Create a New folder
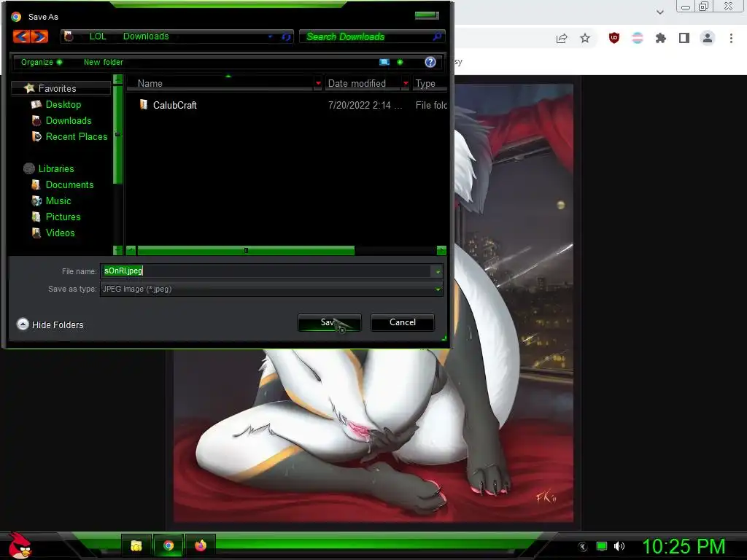Viewport: 747px width, 560px height. tap(104, 62)
